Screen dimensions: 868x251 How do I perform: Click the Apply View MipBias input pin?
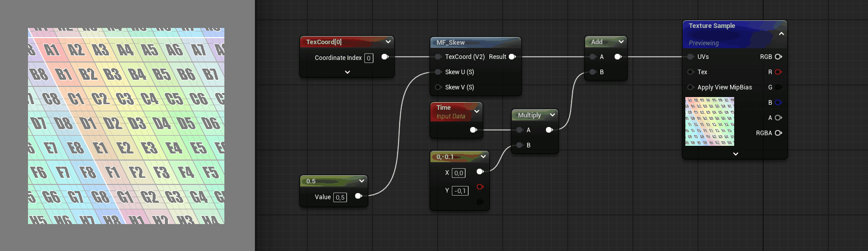coord(690,87)
